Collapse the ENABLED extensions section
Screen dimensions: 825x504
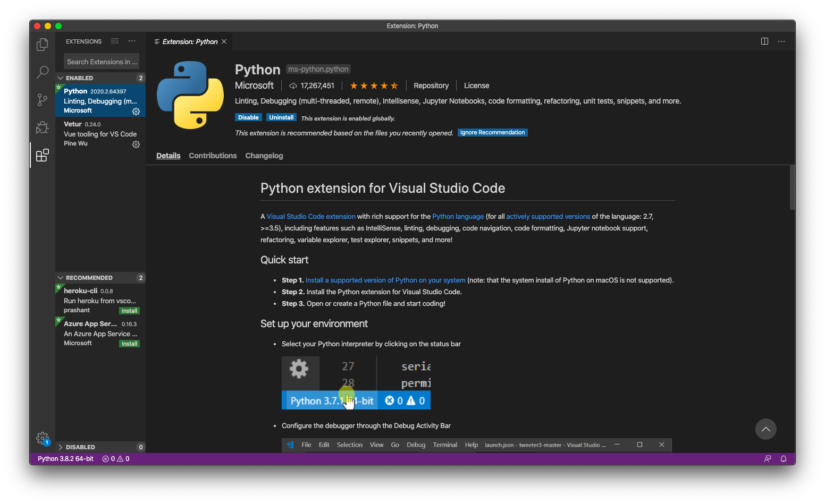(x=100, y=78)
